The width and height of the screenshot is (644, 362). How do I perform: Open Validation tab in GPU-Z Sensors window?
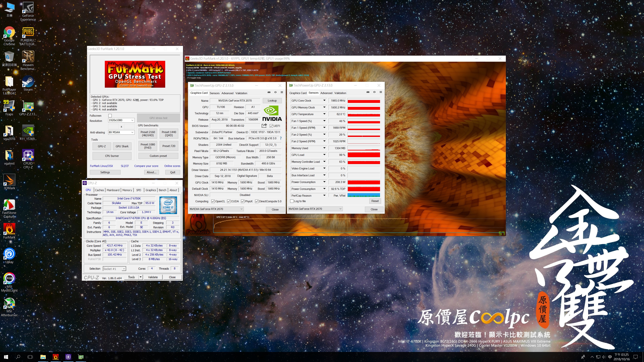pyautogui.click(x=340, y=93)
